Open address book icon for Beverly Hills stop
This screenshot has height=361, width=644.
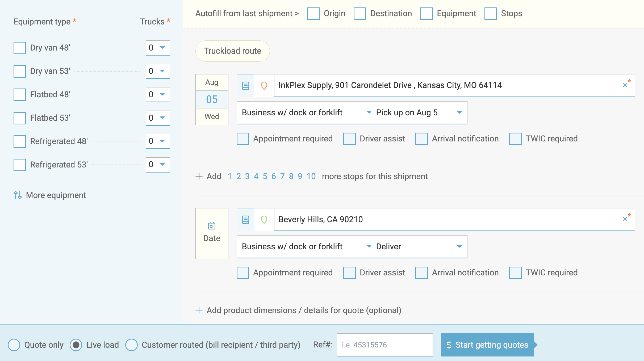point(245,220)
